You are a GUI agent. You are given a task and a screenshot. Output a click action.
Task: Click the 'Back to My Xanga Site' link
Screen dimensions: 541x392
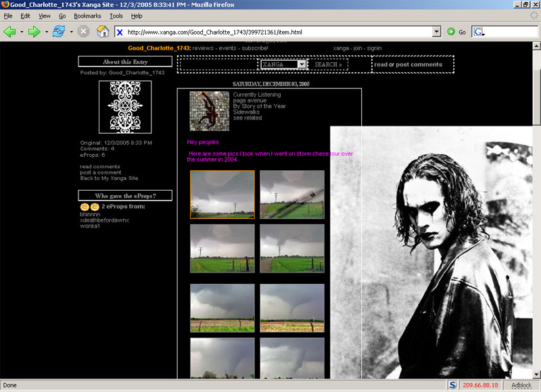tap(109, 178)
